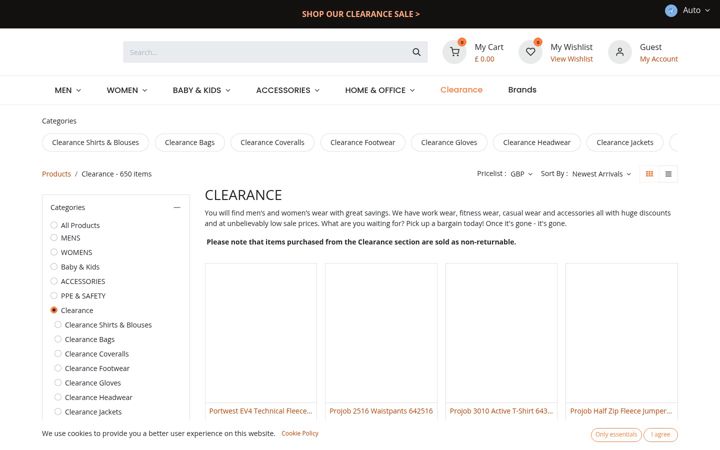Click the Projob Half Zip Fleece thumbnail
Viewport: 720px width, 450px height.
621,333
